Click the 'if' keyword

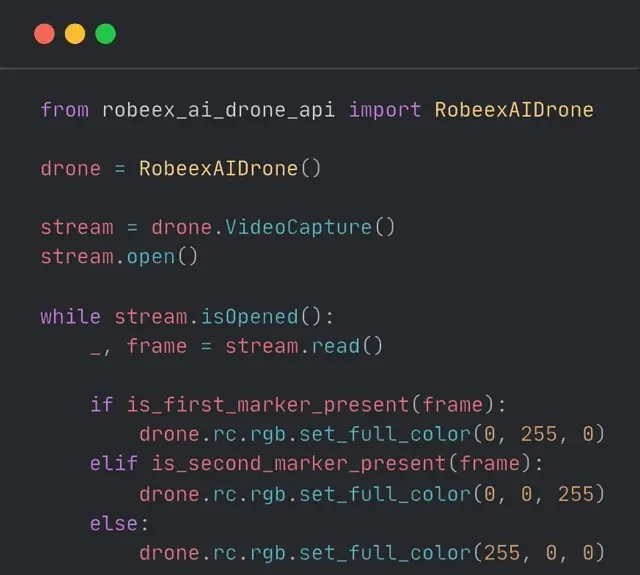[102, 404]
